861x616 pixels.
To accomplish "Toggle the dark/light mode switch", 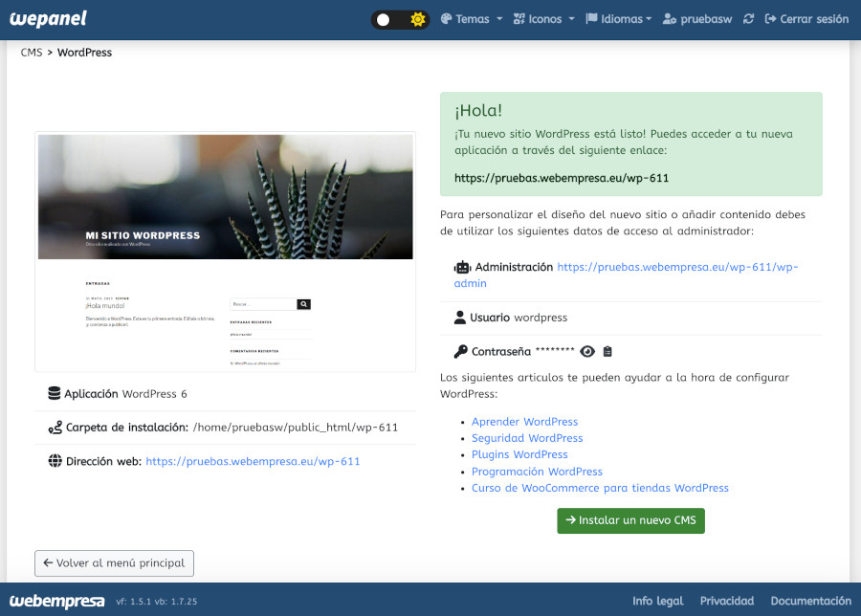I will click(400, 20).
